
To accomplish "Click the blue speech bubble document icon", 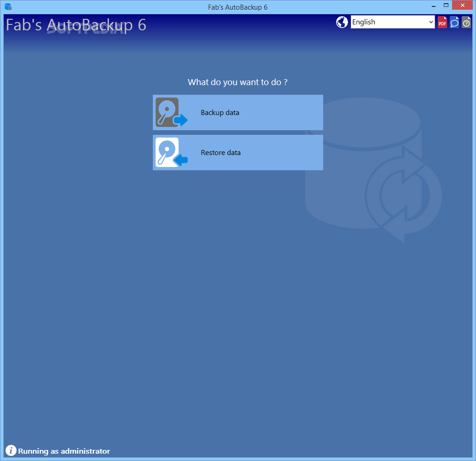I will click(x=454, y=22).
